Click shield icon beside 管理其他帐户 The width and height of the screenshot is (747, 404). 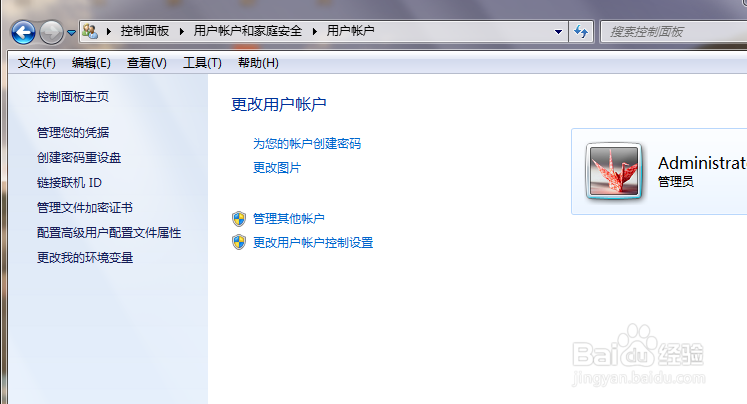click(x=239, y=219)
